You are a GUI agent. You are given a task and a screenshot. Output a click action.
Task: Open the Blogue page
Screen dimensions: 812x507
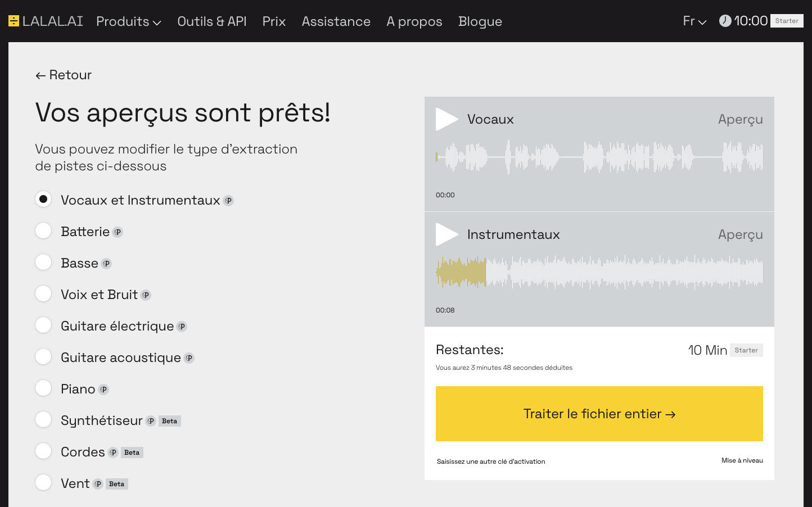point(480,21)
